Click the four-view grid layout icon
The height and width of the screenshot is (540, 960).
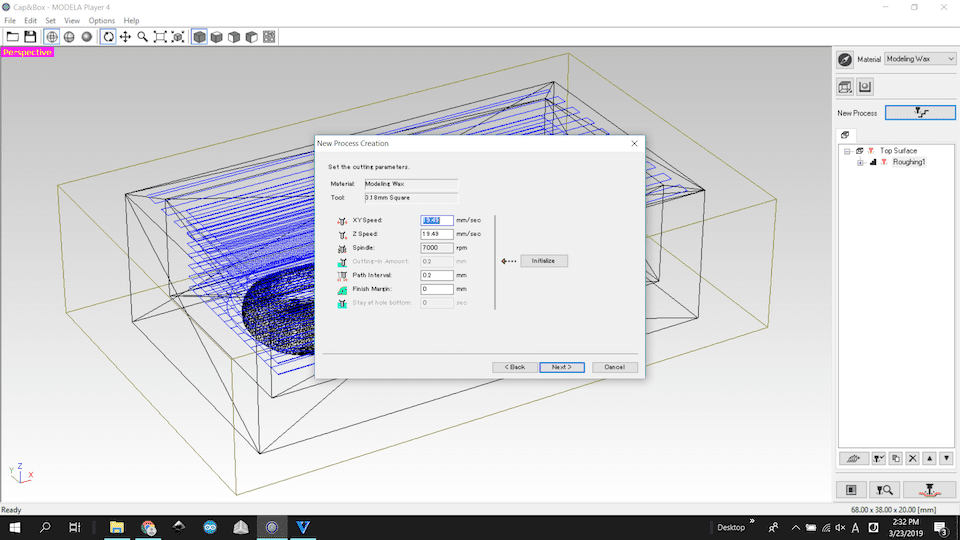[269, 37]
